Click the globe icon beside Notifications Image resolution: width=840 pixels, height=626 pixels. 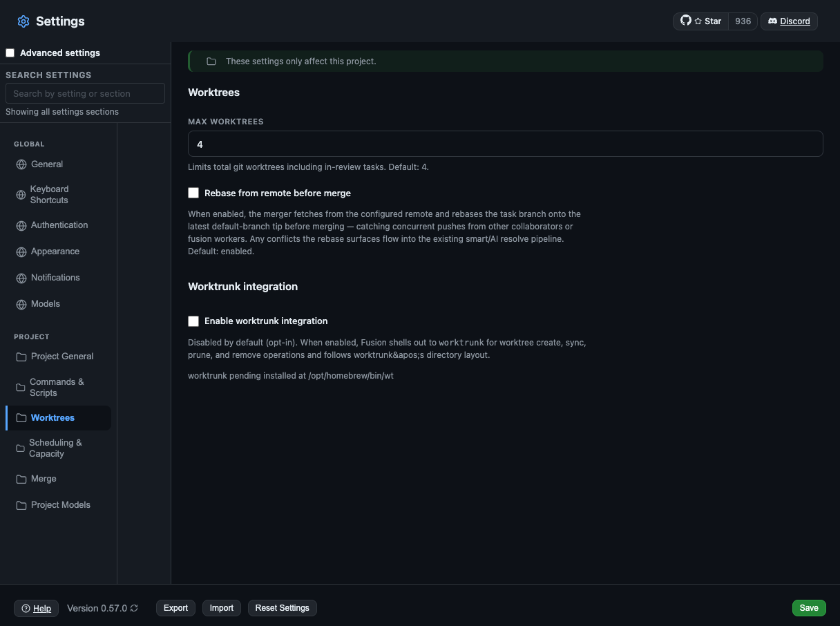pyautogui.click(x=21, y=278)
